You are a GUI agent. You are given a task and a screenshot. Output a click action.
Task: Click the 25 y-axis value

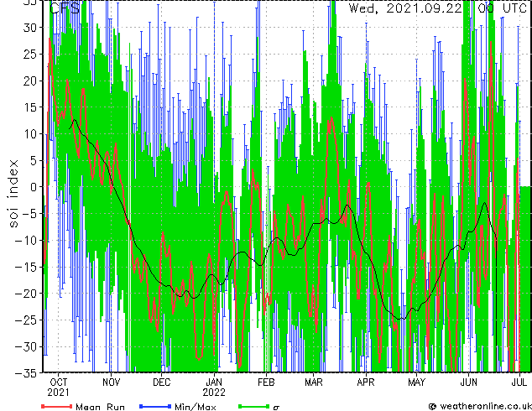[30, 54]
